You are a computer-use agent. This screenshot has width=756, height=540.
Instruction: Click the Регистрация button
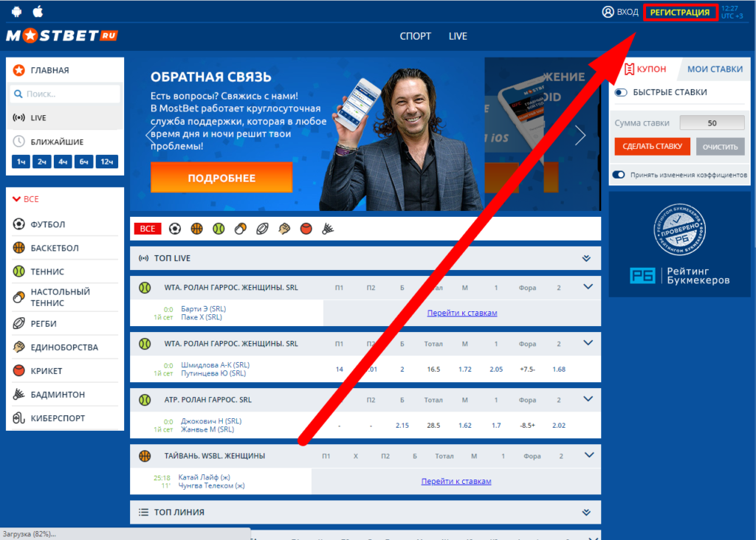tap(680, 12)
